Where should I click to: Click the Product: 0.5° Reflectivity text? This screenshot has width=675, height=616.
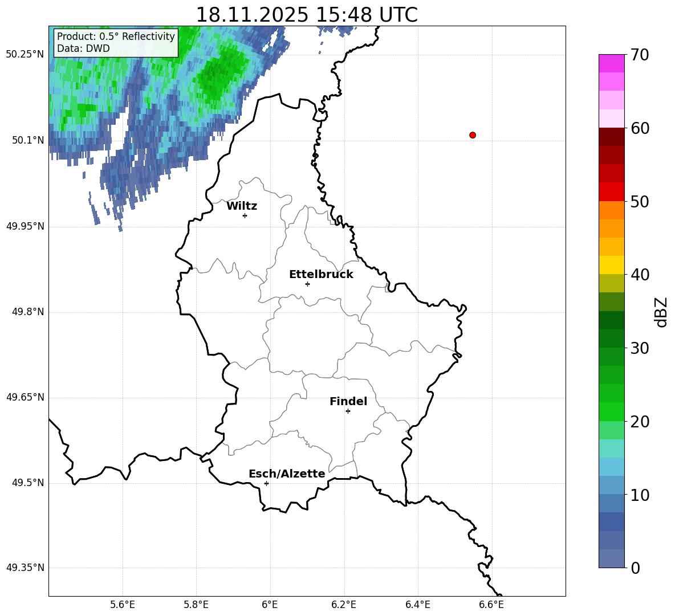[x=116, y=36]
